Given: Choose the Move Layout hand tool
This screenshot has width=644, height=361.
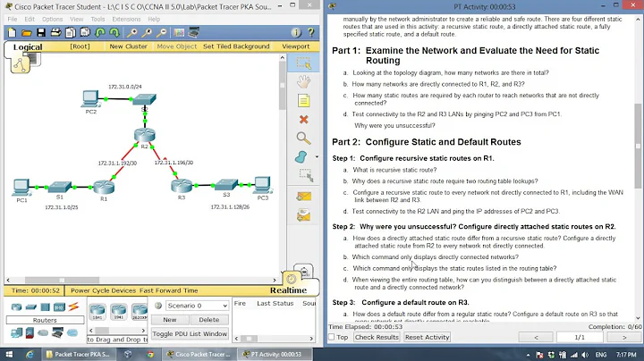Looking at the screenshot, I should tap(303, 82).
